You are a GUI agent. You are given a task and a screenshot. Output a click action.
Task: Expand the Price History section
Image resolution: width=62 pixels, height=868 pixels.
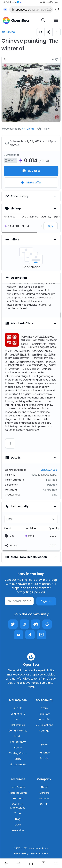pos(31,196)
